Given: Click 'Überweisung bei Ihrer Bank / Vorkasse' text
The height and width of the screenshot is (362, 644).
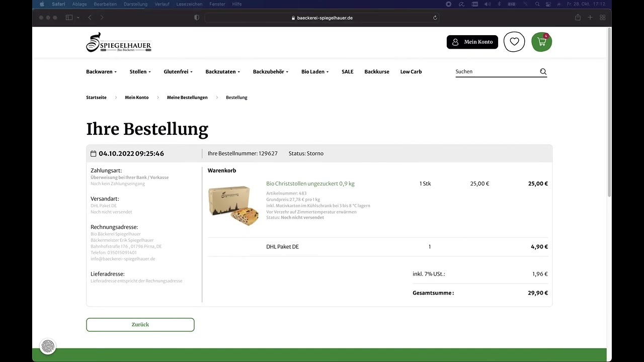Looking at the screenshot, I should pyautogui.click(x=130, y=177).
